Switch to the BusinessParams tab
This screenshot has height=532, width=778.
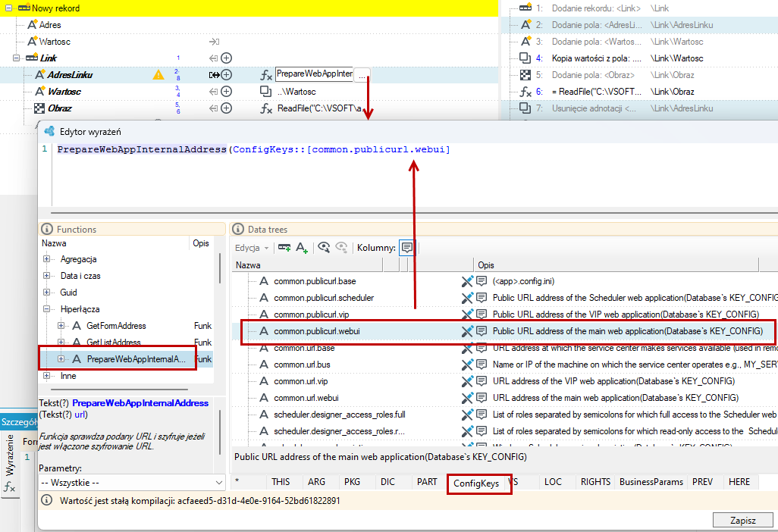(x=651, y=482)
